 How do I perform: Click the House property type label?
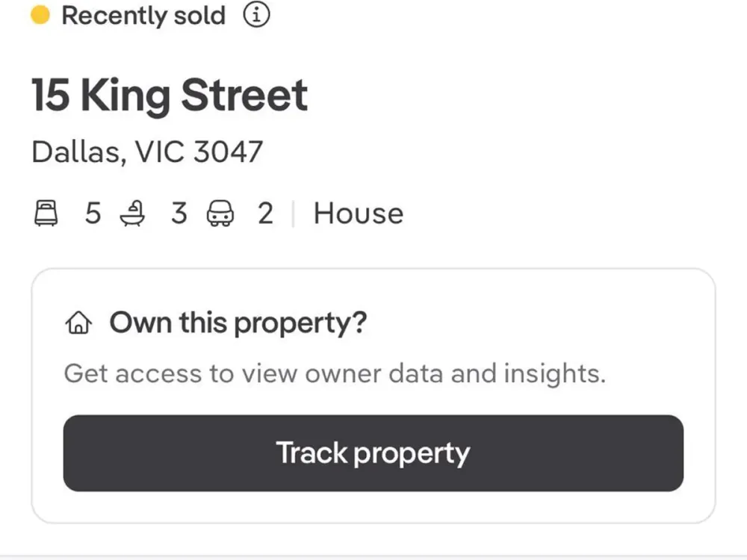[x=359, y=214]
